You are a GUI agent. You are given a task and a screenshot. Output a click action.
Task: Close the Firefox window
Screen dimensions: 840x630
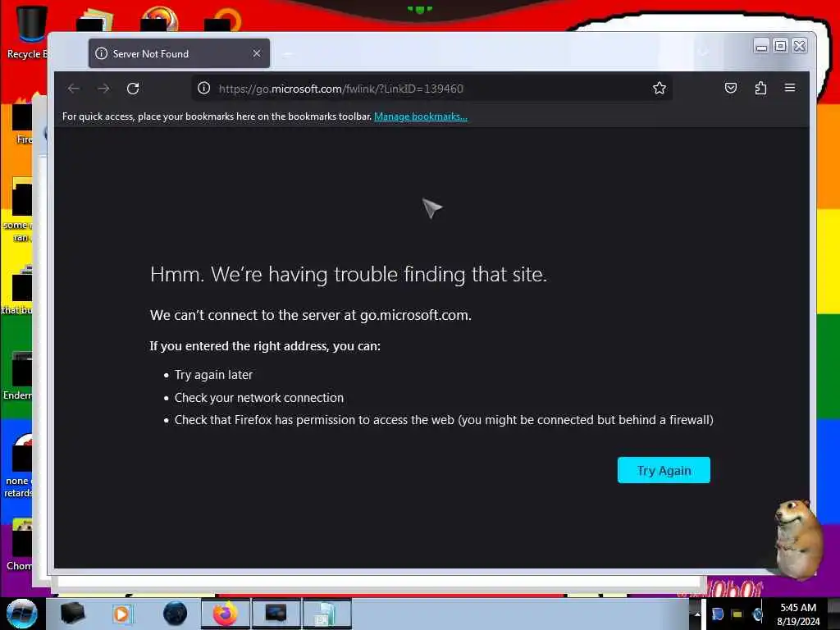[799, 47]
